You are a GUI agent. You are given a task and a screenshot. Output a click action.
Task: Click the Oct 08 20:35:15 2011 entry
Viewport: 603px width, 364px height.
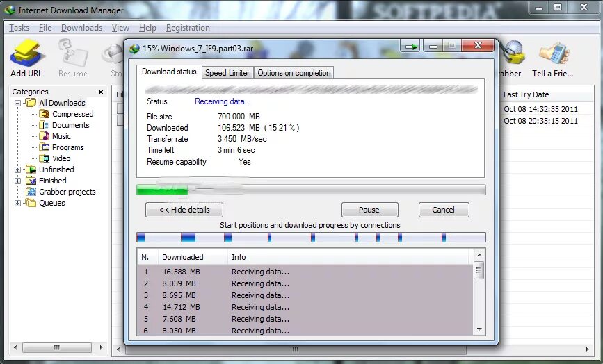(x=540, y=121)
